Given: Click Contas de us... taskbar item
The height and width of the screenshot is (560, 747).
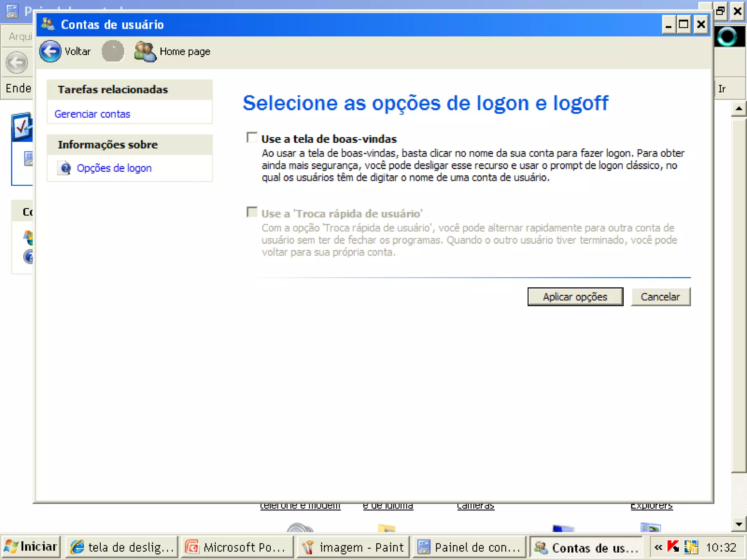Looking at the screenshot, I should (x=586, y=547).
